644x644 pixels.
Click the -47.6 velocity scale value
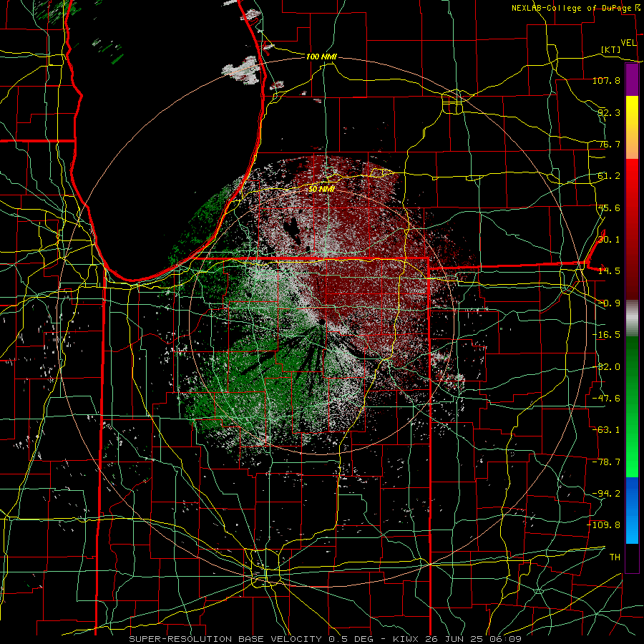coord(606,399)
